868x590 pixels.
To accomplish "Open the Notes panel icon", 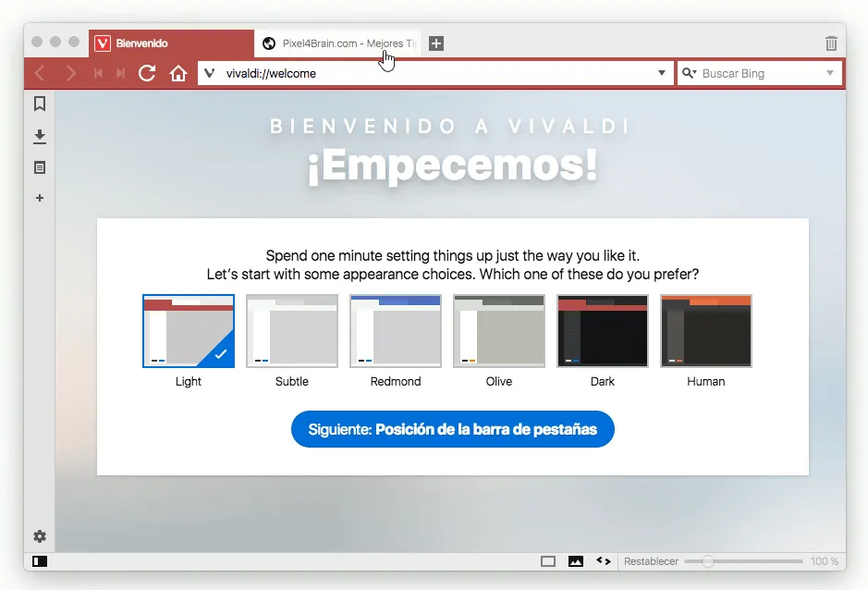I will (40, 167).
